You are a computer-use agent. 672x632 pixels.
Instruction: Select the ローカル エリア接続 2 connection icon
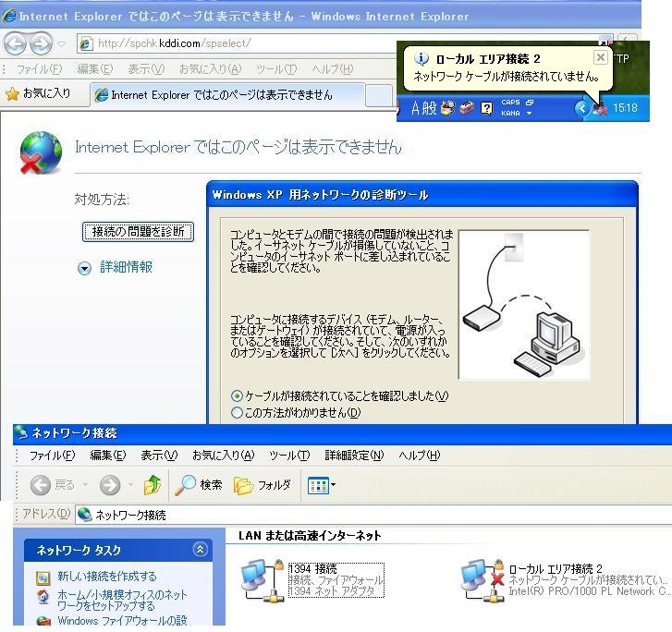[x=483, y=580]
